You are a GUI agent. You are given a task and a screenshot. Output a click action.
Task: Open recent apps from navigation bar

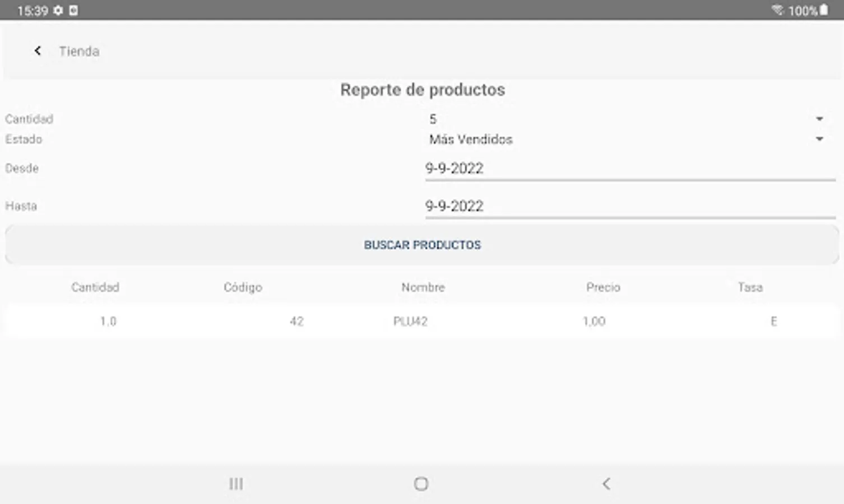236,483
